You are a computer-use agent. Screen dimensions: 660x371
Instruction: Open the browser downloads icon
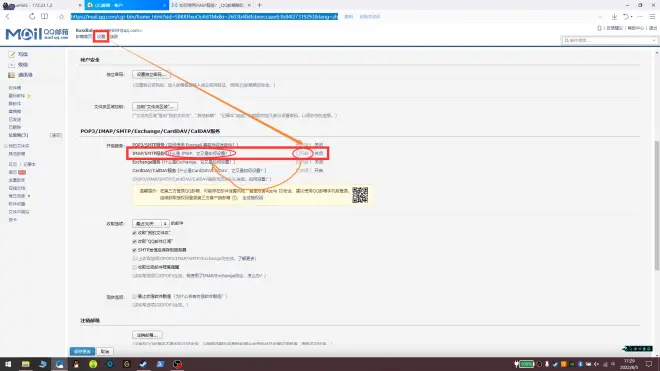tap(614, 16)
